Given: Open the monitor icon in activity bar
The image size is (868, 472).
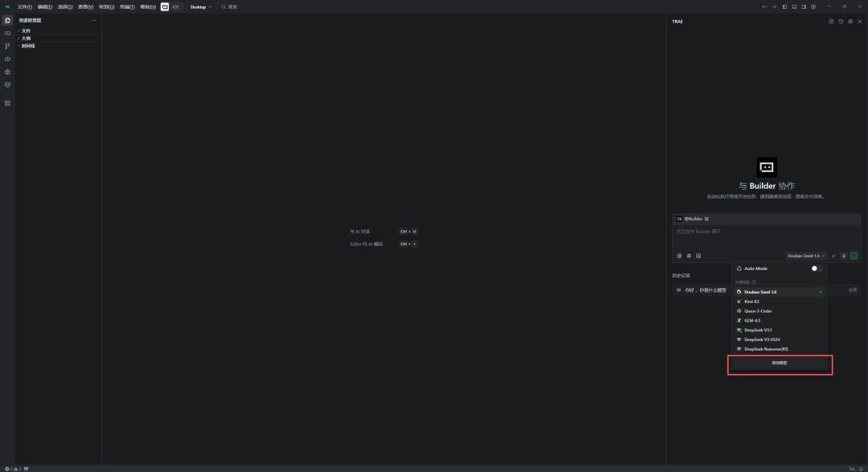Looking at the screenshot, I should tap(7, 84).
